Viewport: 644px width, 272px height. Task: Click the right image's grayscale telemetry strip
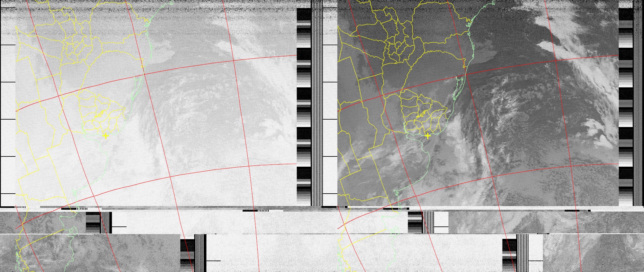(x=625, y=105)
